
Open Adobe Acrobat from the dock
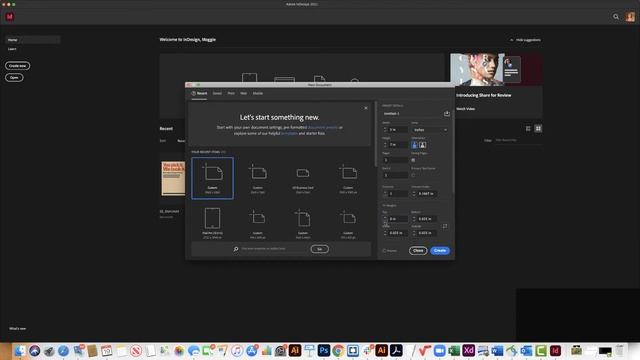[x=396, y=351]
